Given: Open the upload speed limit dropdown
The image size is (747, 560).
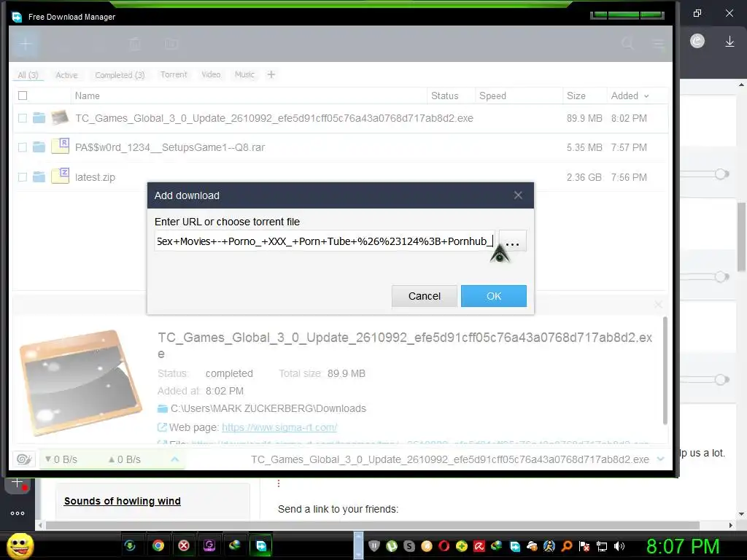Looking at the screenshot, I should 124,459.
